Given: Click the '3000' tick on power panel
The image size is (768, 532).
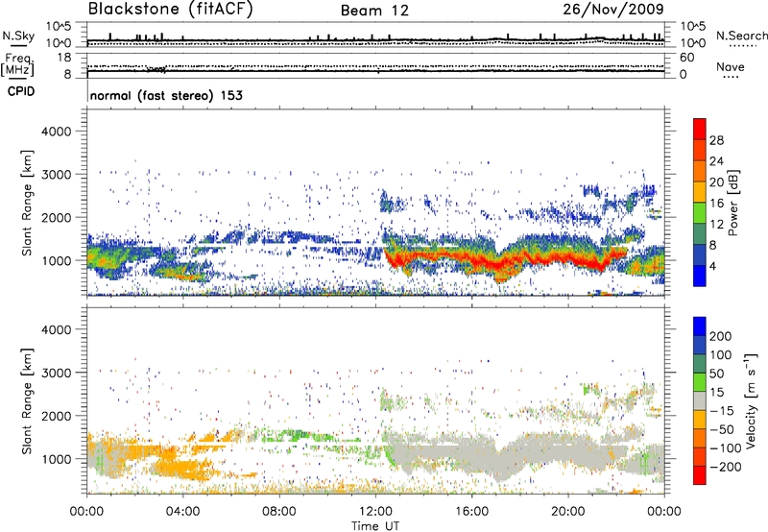Looking at the screenshot, I should click(x=56, y=175).
